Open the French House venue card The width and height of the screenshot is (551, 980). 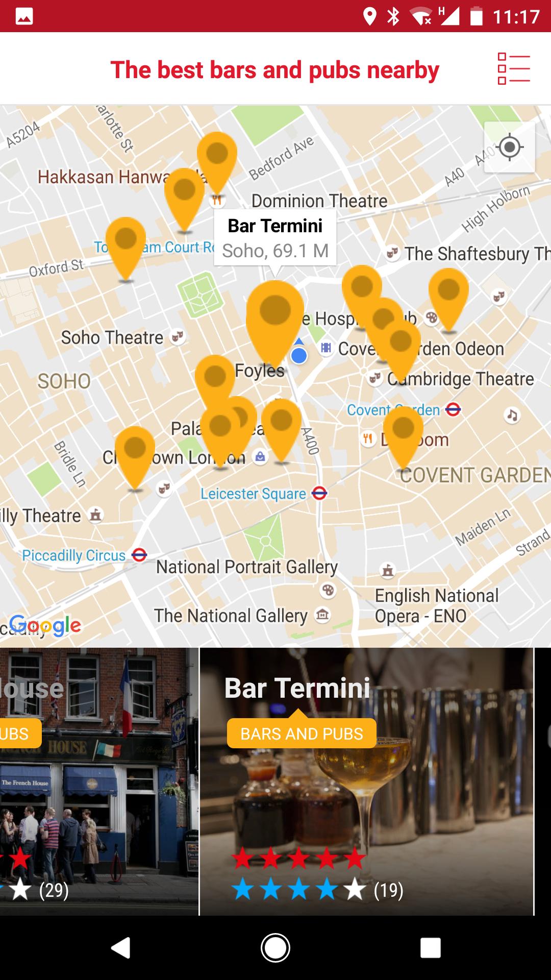point(99,781)
